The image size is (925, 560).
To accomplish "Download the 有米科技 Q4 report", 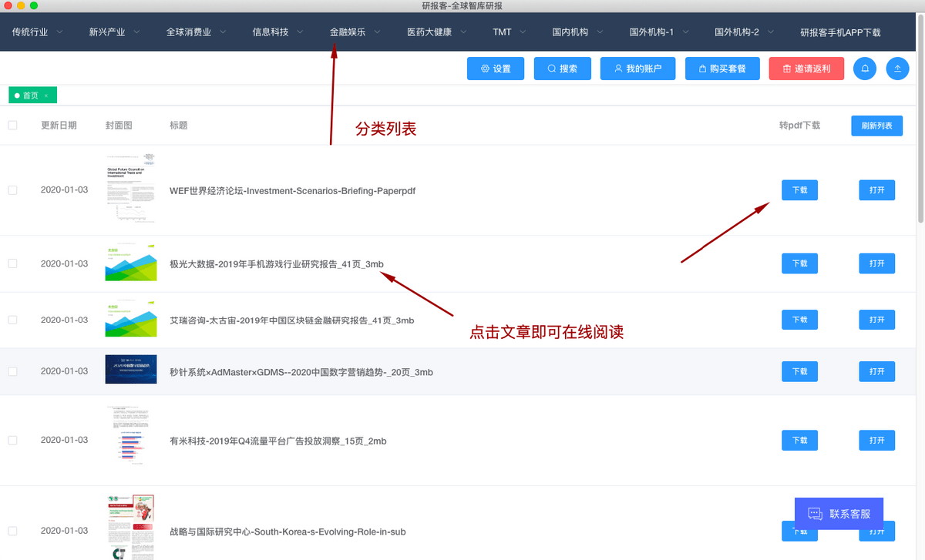I will [x=799, y=441].
